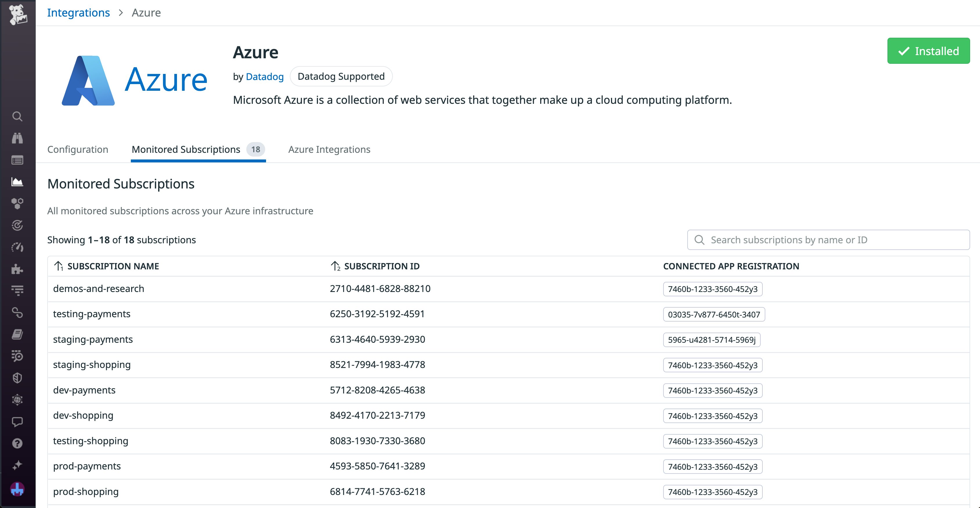This screenshot has height=508, width=980.
Task: Click the Datadog logo home icon
Action: click(17, 14)
